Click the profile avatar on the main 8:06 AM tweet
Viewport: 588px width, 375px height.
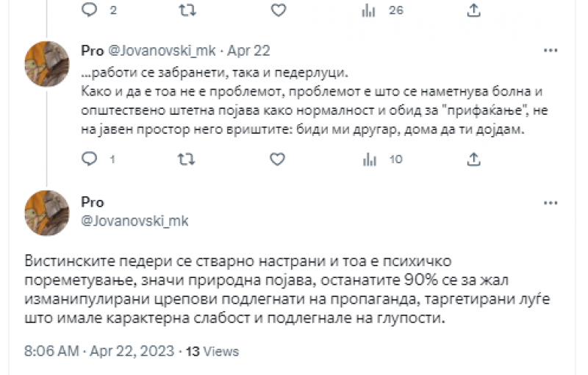[x=48, y=212]
